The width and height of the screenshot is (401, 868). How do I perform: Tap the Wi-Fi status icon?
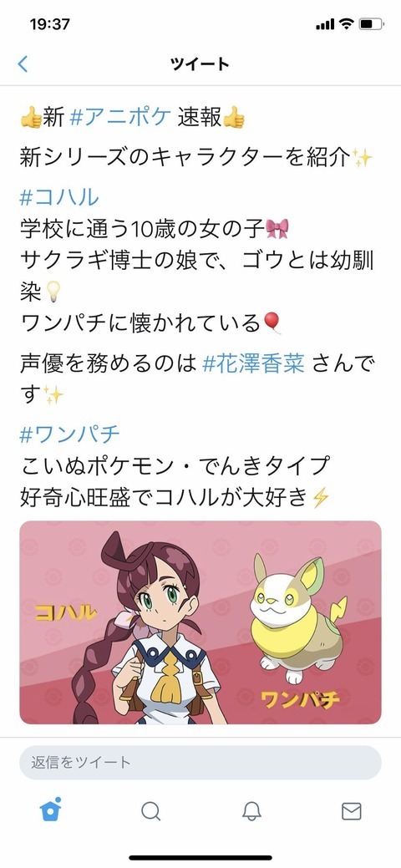tap(347, 23)
